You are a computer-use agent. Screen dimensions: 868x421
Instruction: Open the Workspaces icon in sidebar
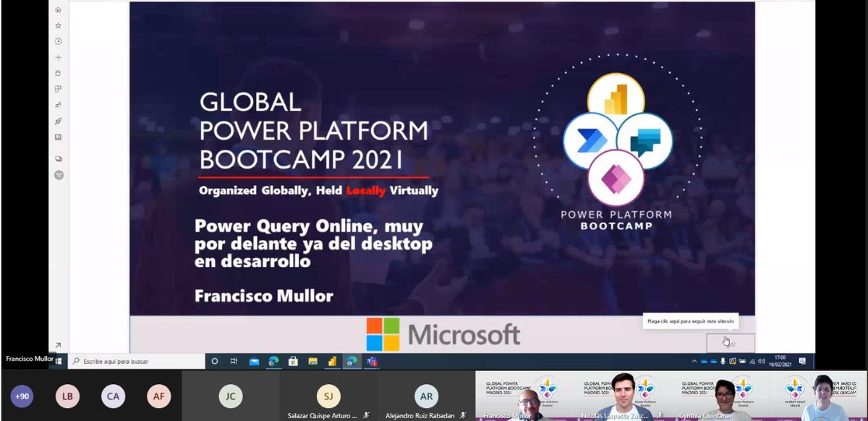[58, 158]
